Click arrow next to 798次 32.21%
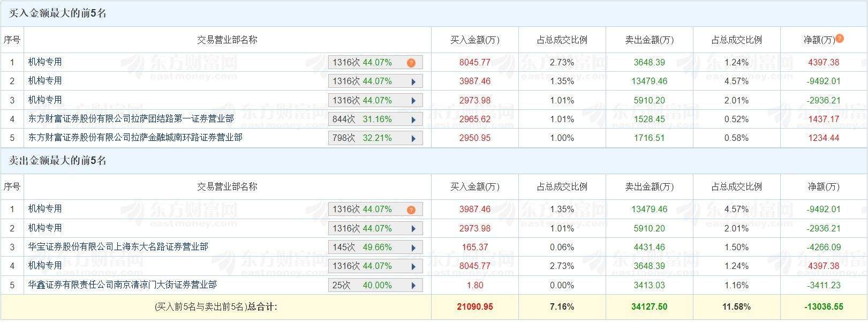The width and height of the screenshot is (868, 322). (x=413, y=138)
